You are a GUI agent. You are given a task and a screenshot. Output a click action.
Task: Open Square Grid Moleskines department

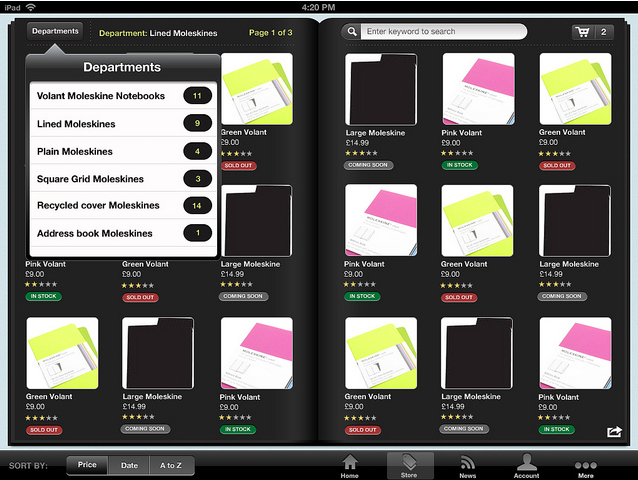click(x=123, y=179)
